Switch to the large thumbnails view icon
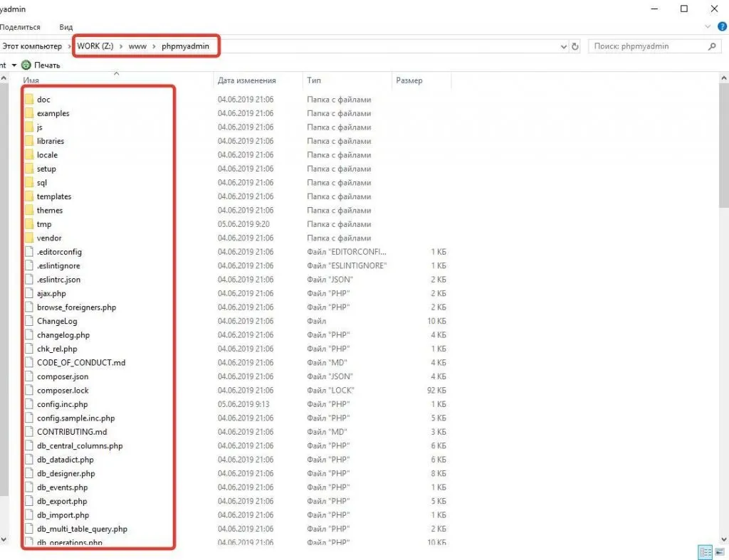 pyautogui.click(x=720, y=552)
